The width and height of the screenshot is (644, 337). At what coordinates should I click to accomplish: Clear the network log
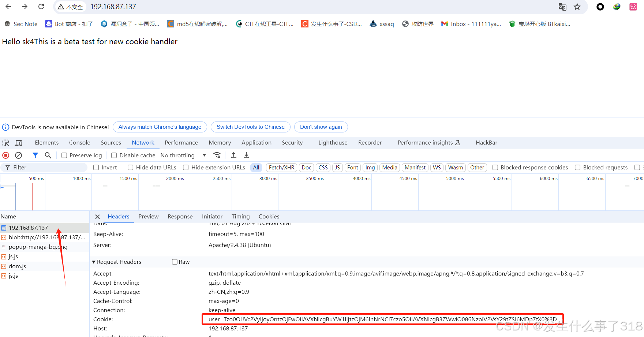point(18,156)
